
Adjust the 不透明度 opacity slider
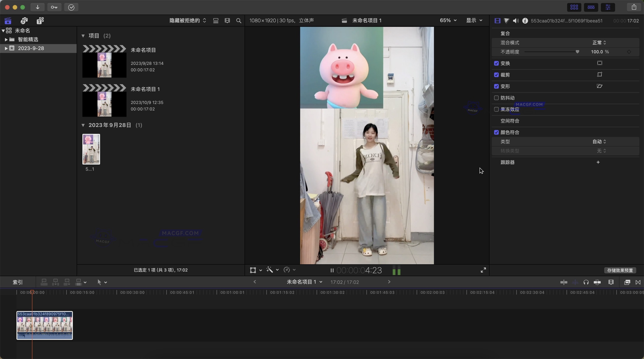click(577, 52)
